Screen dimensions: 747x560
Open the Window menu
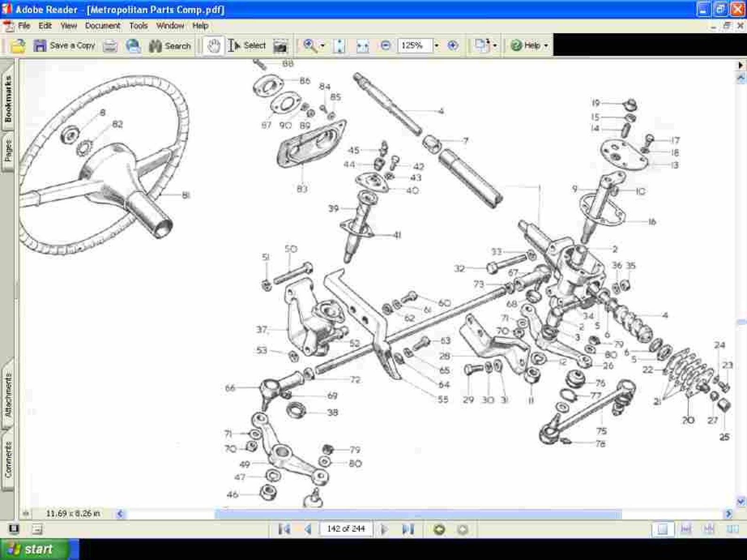click(170, 26)
